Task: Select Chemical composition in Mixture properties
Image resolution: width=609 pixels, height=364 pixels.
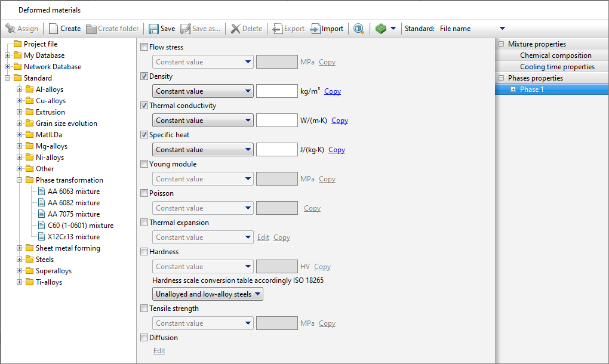Action: tap(555, 55)
